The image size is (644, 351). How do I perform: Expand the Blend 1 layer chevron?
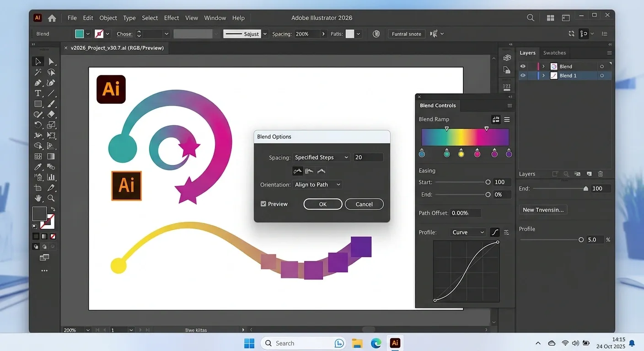pos(543,75)
